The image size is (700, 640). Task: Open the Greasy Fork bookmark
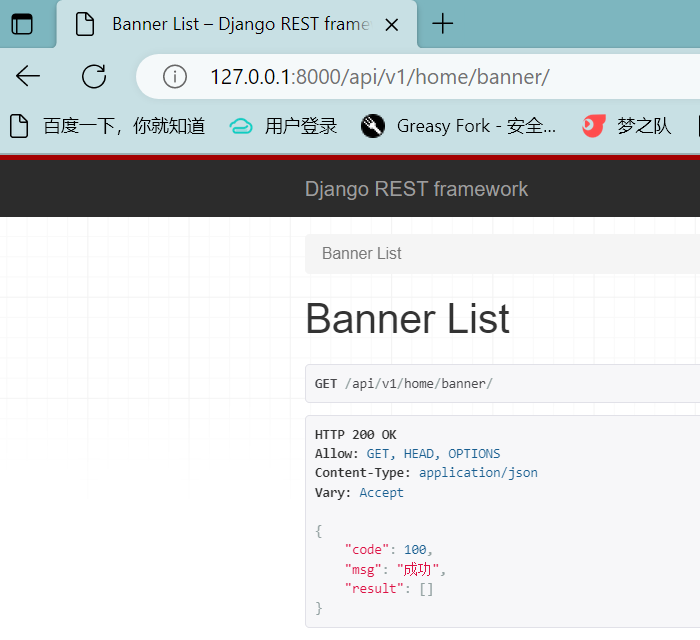[458, 126]
